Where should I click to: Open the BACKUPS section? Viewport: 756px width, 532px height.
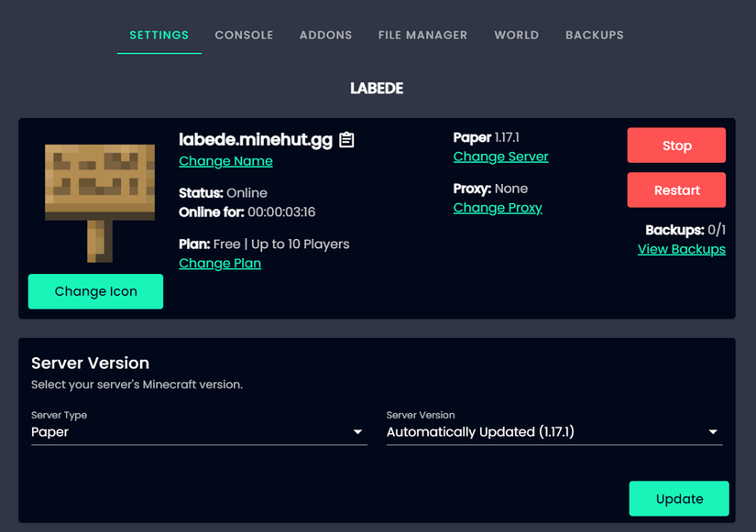[x=594, y=35]
